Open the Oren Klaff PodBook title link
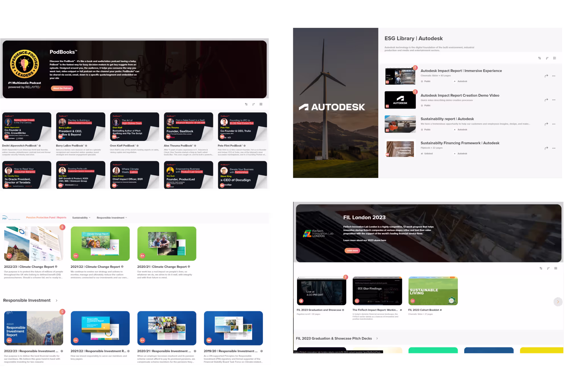 pyautogui.click(x=123, y=146)
